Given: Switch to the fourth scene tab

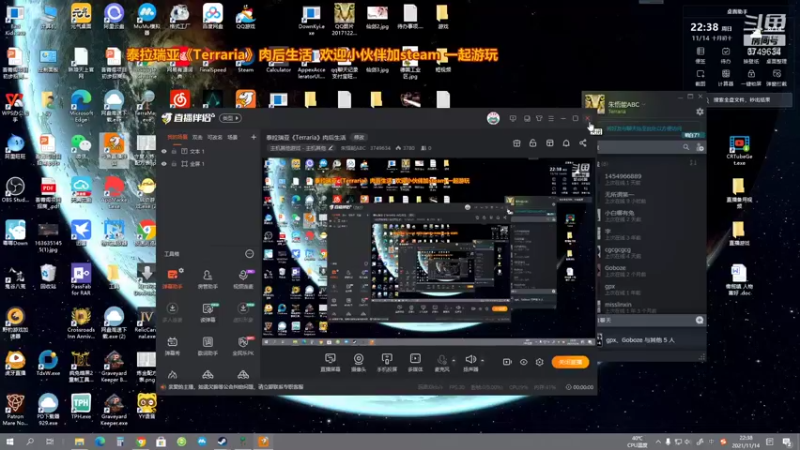Looking at the screenshot, I should coord(233,137).
